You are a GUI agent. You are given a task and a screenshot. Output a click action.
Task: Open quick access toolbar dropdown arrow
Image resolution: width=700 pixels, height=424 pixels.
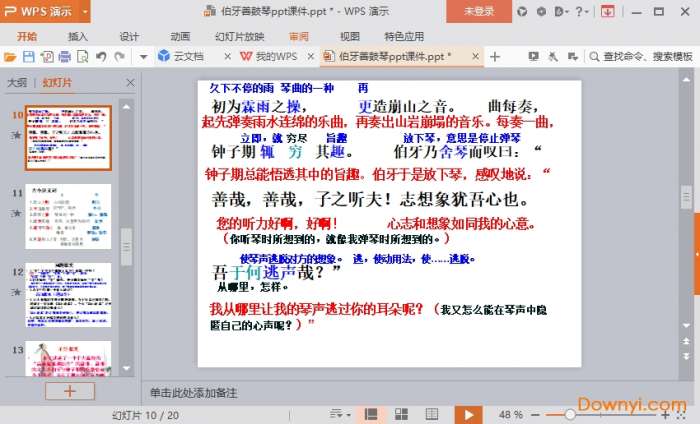[x=143, y=57]
